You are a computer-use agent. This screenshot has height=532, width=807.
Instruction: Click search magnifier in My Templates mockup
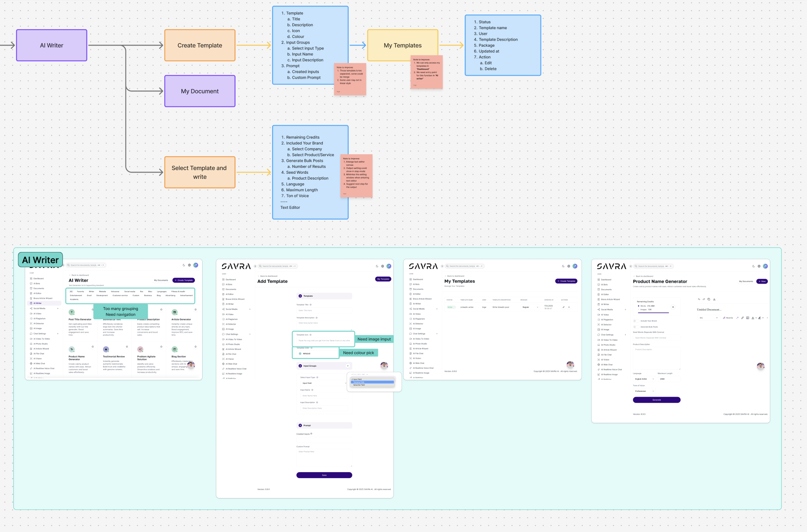point(447,266)
